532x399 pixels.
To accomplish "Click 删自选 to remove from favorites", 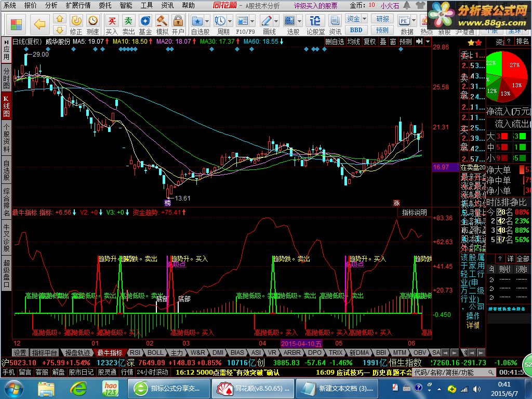I will pyautogui.click(x=335, y=42).
